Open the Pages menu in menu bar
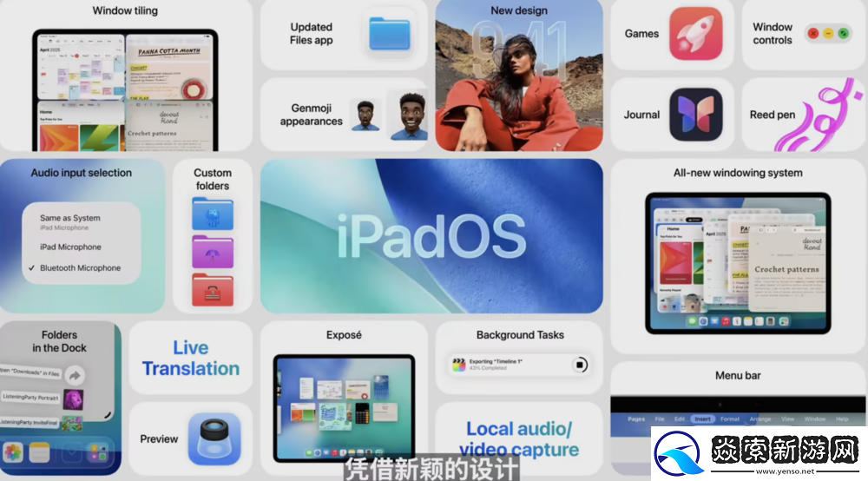 [636, 419]
